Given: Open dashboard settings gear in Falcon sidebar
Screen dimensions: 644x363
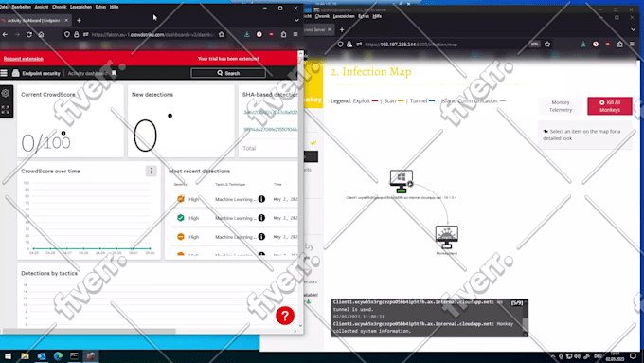Looking at the screenshot, I should (6, 93).
